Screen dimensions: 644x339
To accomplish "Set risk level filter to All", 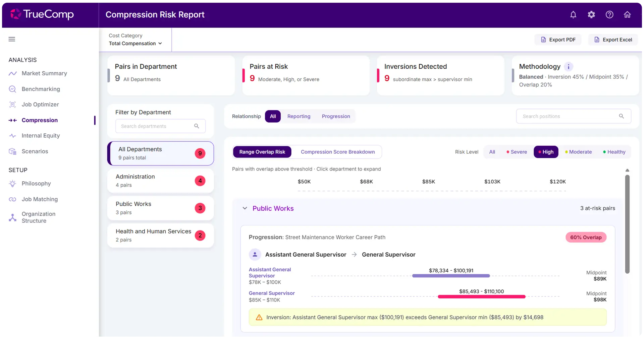I will click(x=492, y=152).
